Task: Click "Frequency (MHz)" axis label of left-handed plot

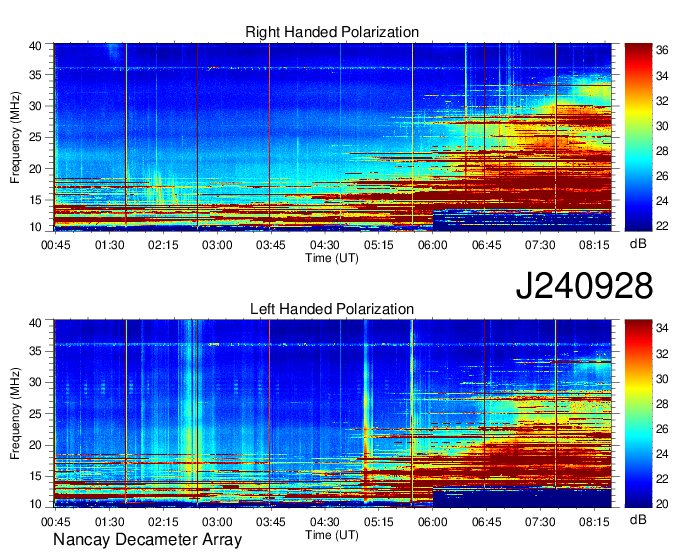Action: [15, 414]
